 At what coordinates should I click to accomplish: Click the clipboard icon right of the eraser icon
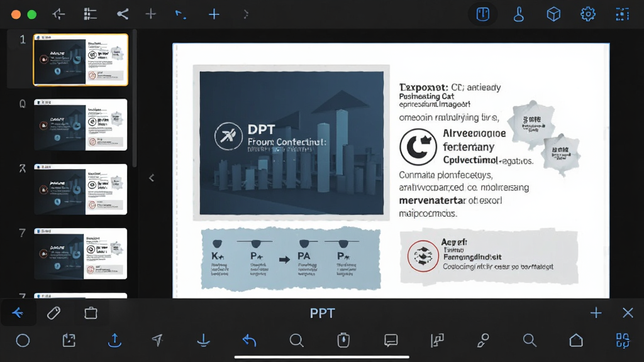tap(91, 313)
